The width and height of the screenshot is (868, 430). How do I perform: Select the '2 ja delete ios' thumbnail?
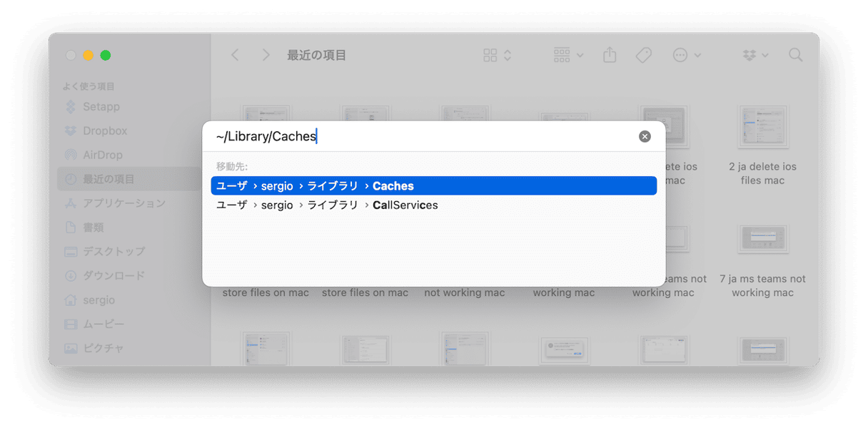coord(762,127)
